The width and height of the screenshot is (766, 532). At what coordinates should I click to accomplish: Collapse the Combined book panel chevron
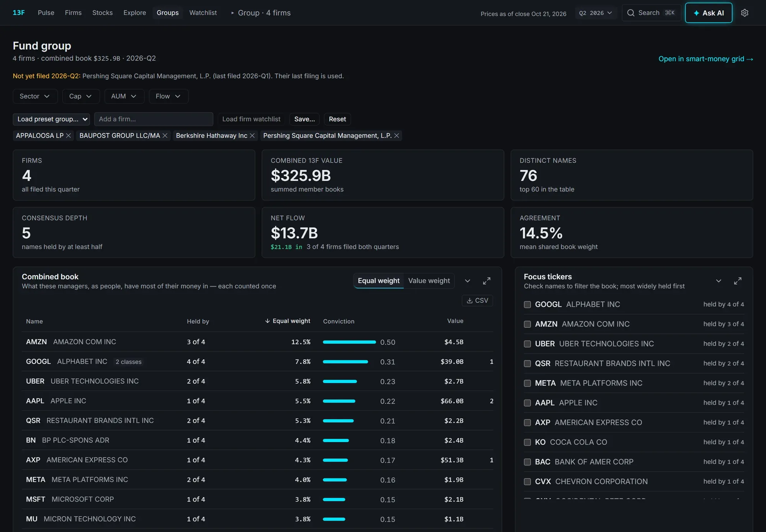(467, 281)
